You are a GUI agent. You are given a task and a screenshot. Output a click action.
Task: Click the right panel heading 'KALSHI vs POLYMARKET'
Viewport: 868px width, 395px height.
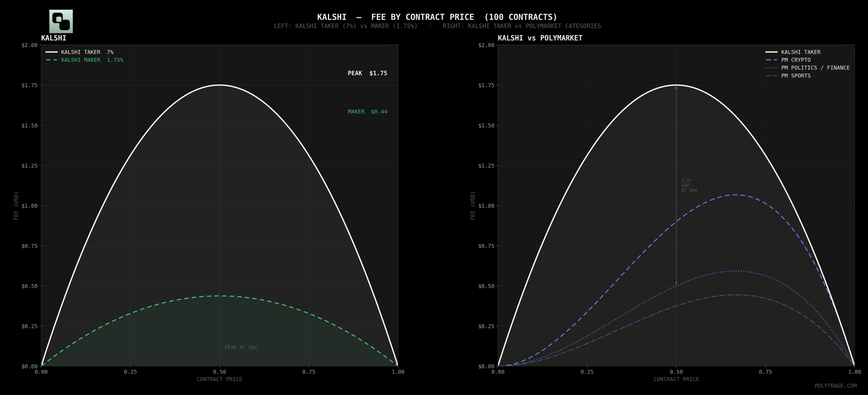(540, 38)
